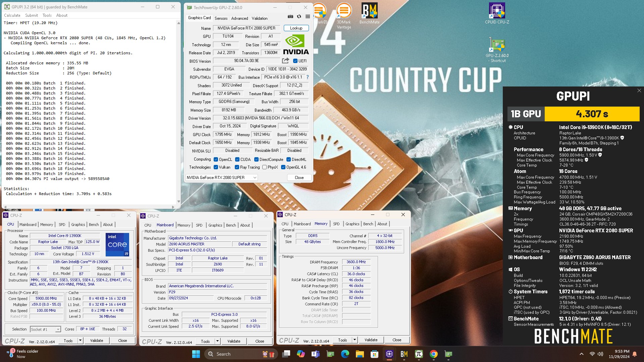
Task: Click Validate in the CPU-Z Mainboard window
Action: tap(234, 341)
